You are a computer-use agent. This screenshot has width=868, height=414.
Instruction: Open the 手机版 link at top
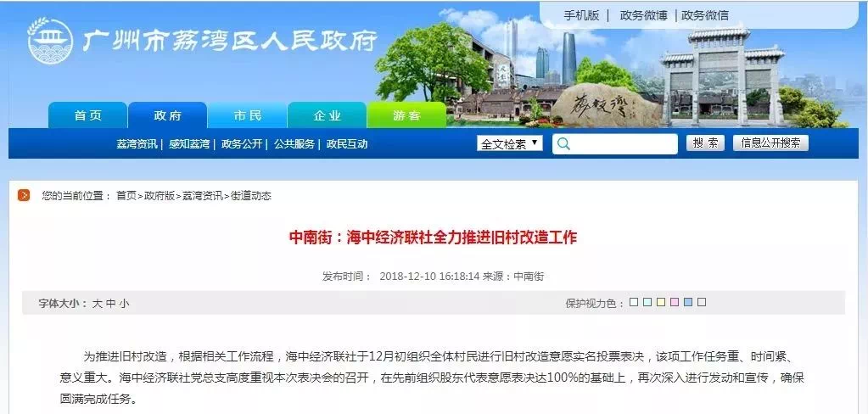(x=581, y=15)
